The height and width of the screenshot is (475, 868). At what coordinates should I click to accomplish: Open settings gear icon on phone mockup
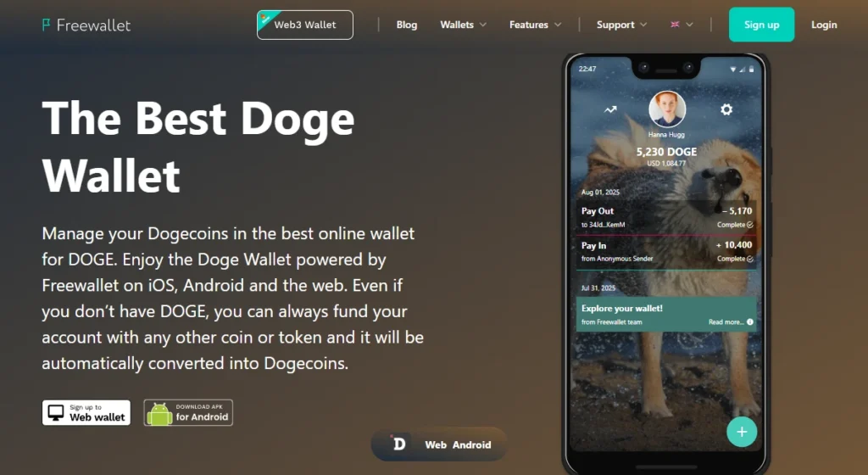pos(726,109)
